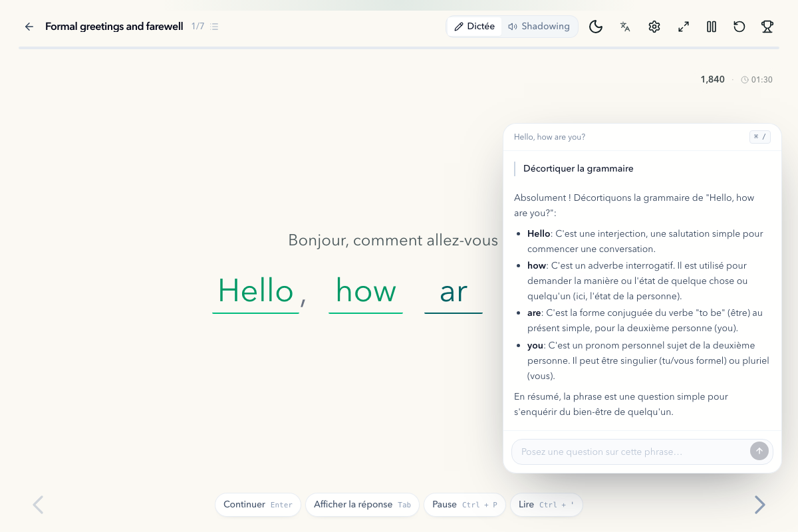Viewport: 798px width, 532px height.
Task: Enter fullscreen with the expand arrows icon
Action: (684, 27)
